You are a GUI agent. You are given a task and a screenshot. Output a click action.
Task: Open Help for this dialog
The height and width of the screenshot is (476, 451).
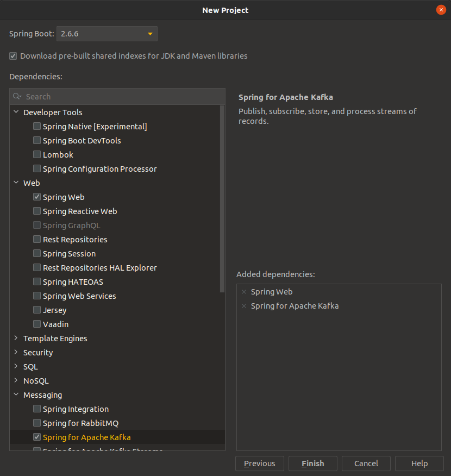pos(419,464)
